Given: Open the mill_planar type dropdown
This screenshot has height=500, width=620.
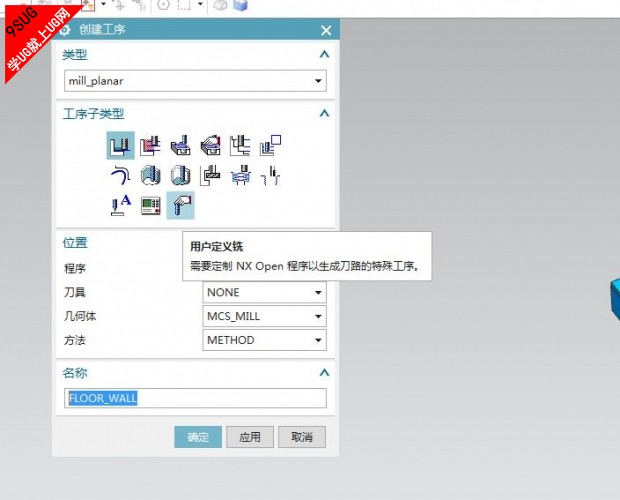Looking at the screenshot, I should tap(195, 81).
